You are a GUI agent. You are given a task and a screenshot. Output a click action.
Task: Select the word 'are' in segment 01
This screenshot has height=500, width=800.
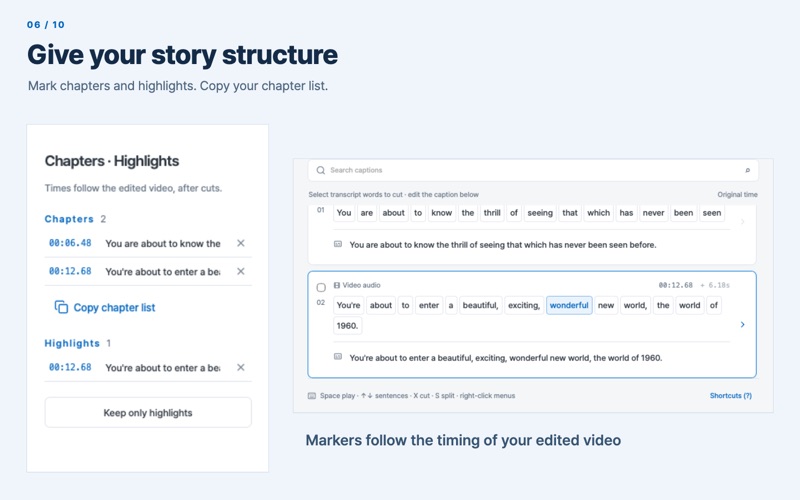[367, 213]
